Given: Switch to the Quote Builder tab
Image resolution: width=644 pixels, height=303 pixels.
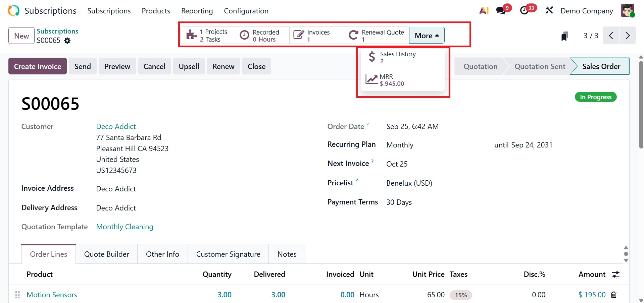Looking at the screenshot, I should point(107,254).
